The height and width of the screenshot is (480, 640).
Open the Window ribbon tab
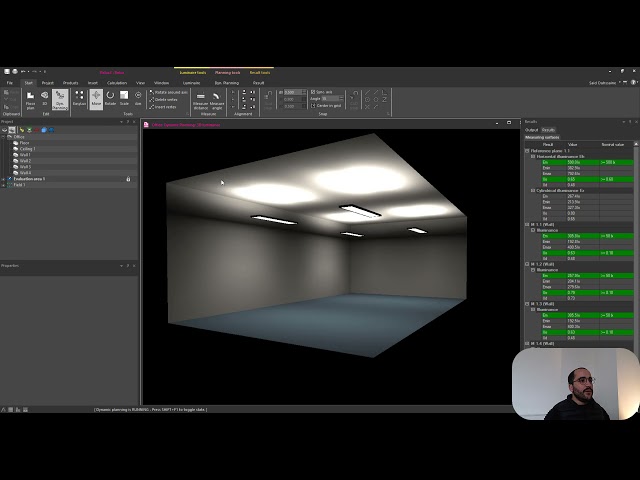point(161,83)
